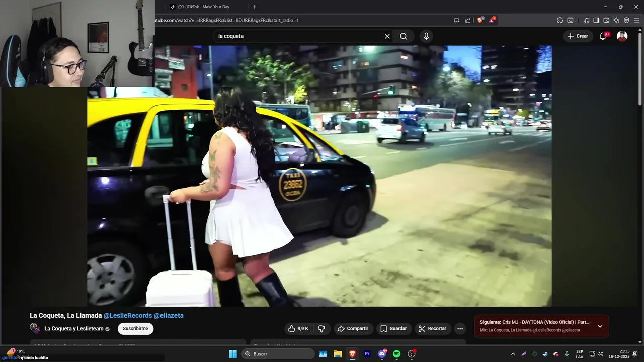
Task: Open Discord from the taskbar
Action: coord(382,354)
